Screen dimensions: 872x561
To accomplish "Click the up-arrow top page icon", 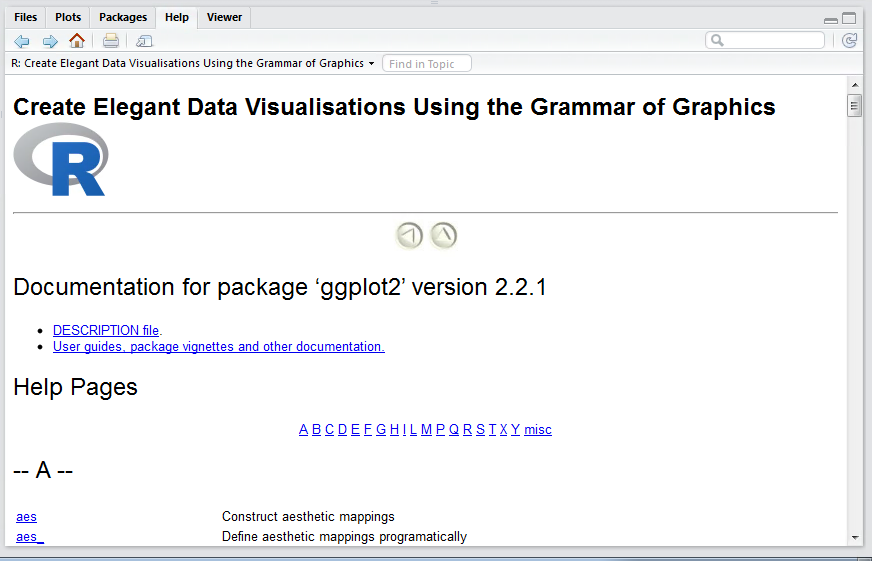I will pos(444,236).
